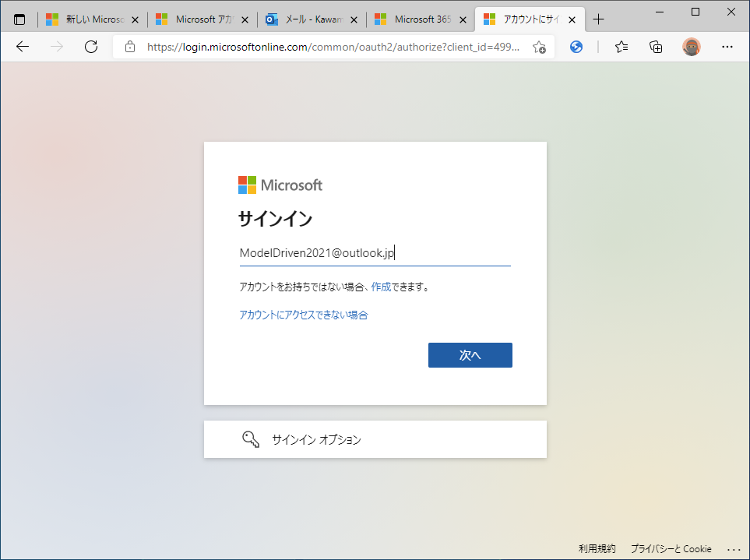Close the メール - Kawam tab
The image size is (750, 560).
[354, 19]
